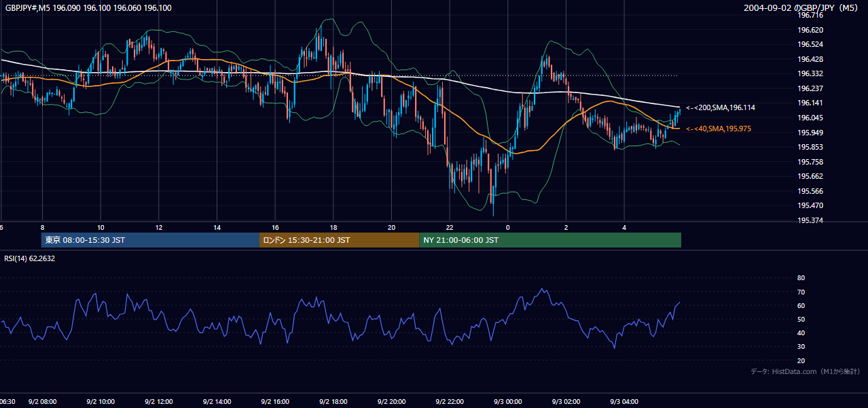The width and height of the screenshot is (868, 408).
Task: Click hour mark 22 on price chart axis
Action: (450, 226)
